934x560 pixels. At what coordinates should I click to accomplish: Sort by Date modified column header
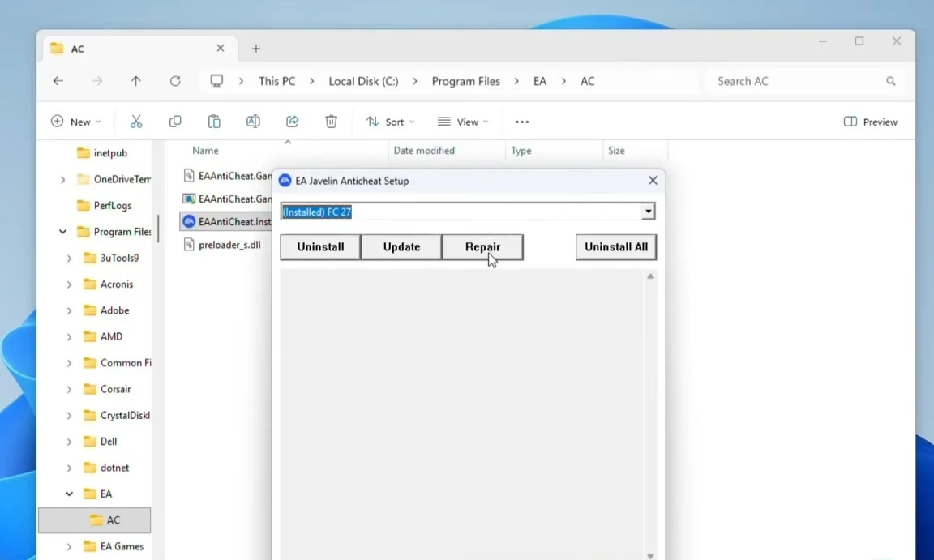coord(424,151)
